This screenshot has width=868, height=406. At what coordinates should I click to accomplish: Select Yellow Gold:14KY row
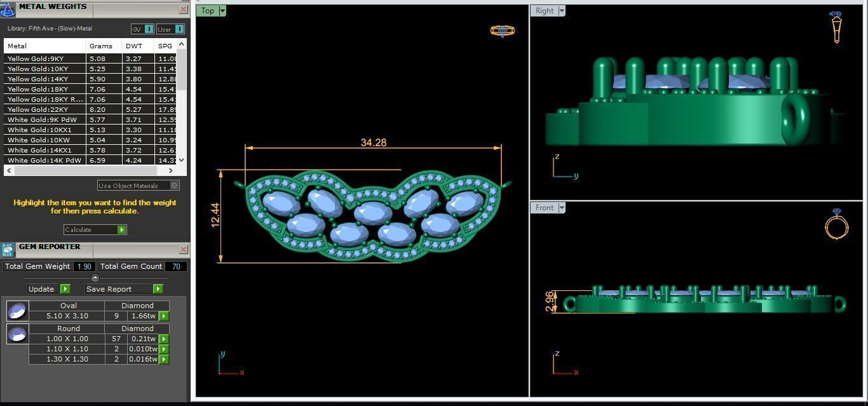click(x=90, y=79)
